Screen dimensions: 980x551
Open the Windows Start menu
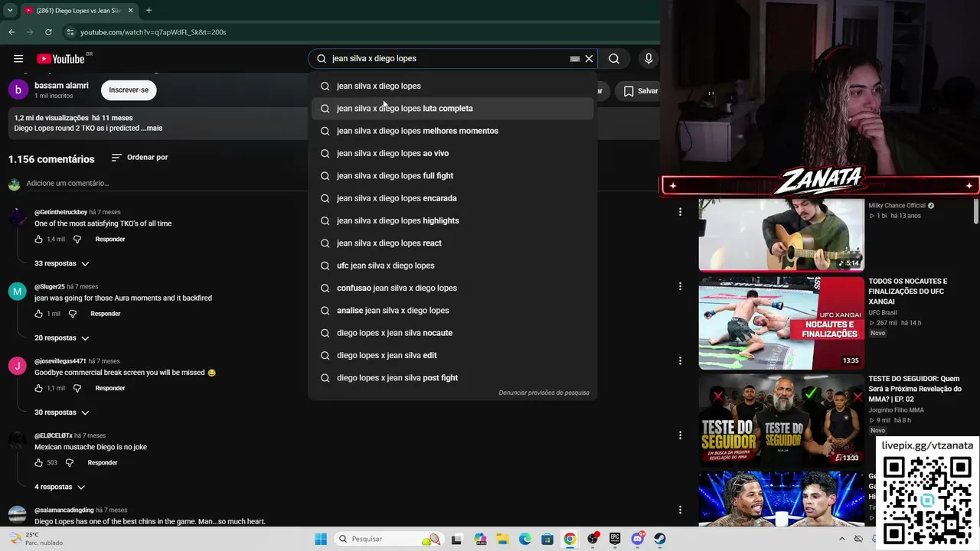point(321,539)
